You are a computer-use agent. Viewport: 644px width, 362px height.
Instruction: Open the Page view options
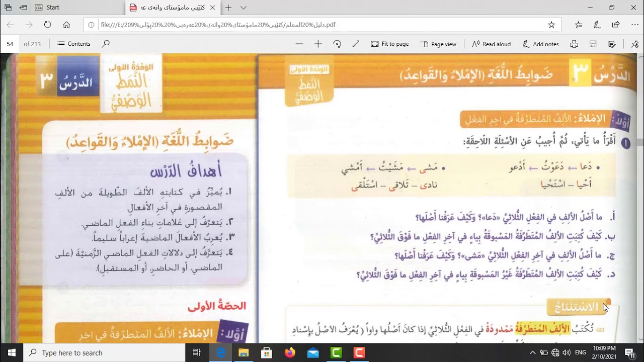tap(438, 44)
